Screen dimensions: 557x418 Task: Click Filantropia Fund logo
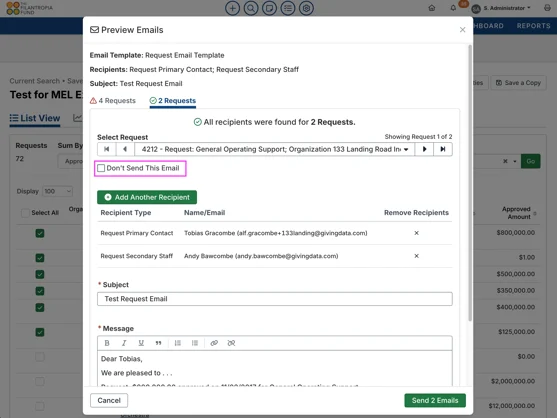click(x=29, y=8)
